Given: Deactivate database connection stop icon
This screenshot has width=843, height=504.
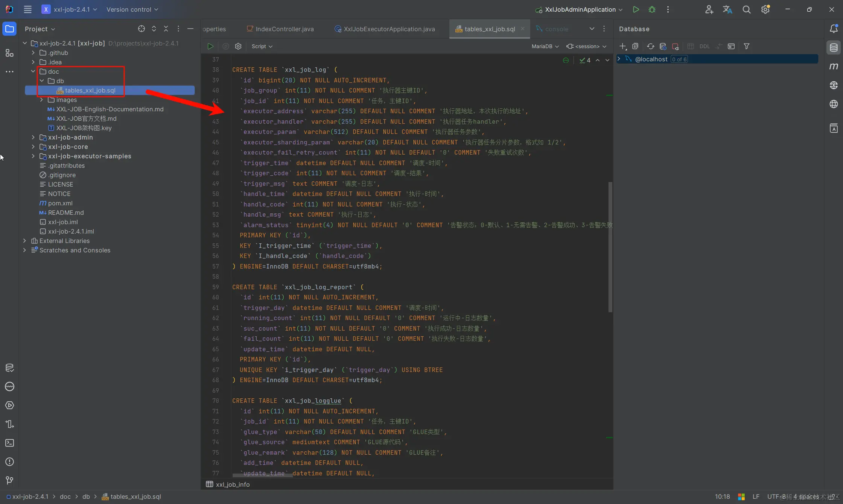Looking at the screenshot, I should [676, 46].
